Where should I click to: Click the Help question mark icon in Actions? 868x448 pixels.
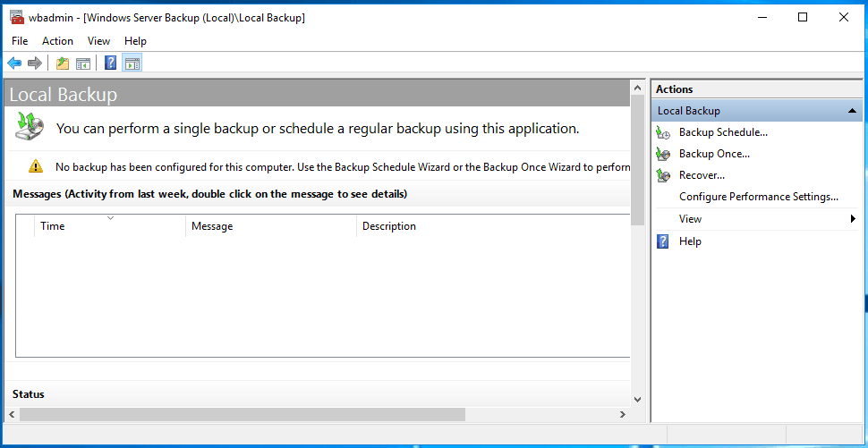[x=662, y=241]
